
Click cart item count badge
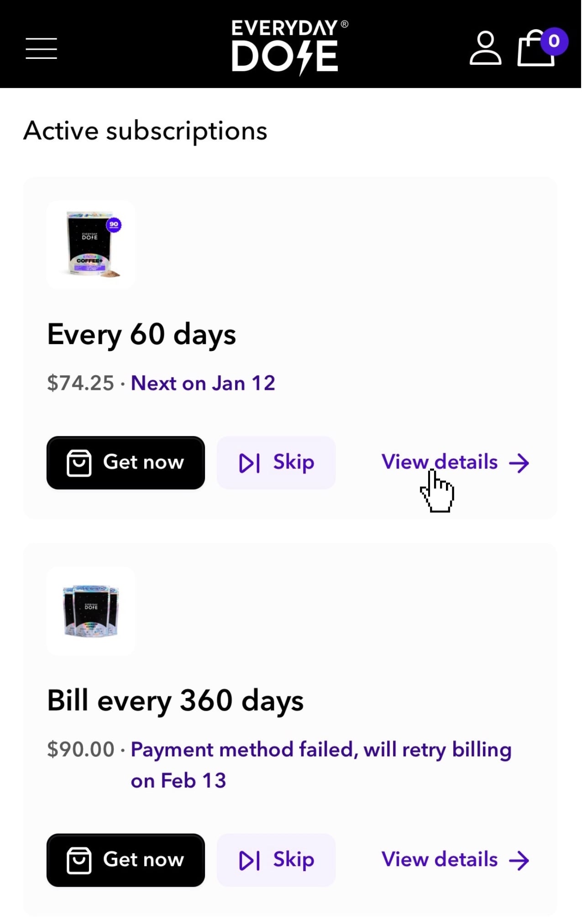(x=554, y=41)
